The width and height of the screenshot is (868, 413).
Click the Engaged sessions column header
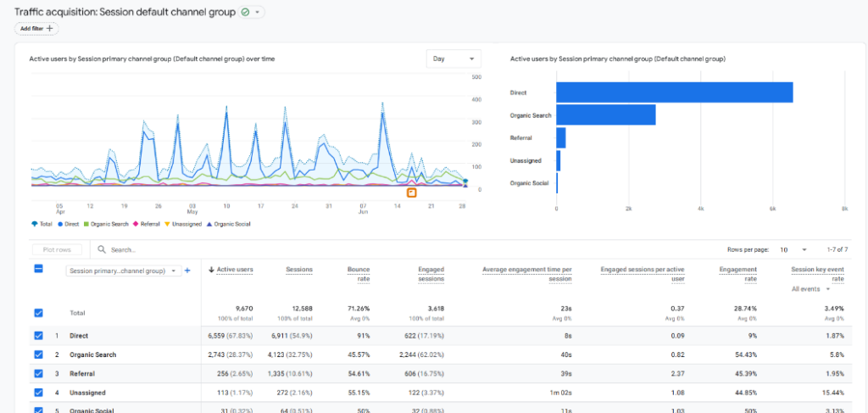431,274
